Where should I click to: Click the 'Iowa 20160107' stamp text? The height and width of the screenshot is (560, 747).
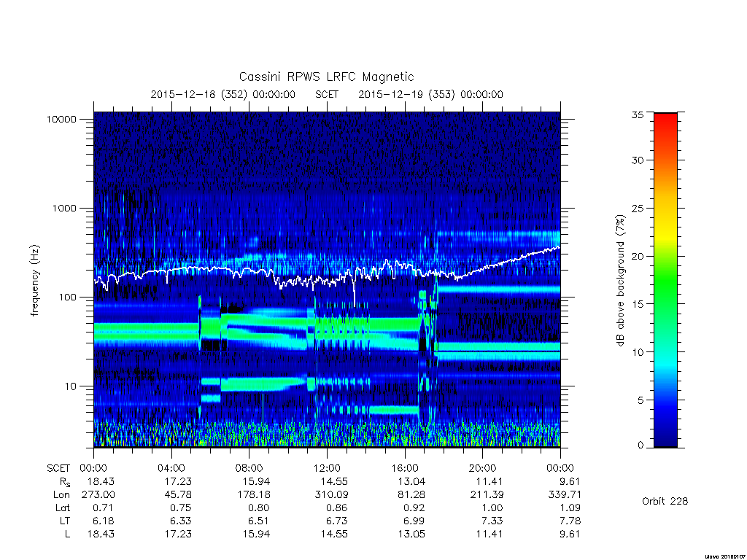[x=726, y=556]
